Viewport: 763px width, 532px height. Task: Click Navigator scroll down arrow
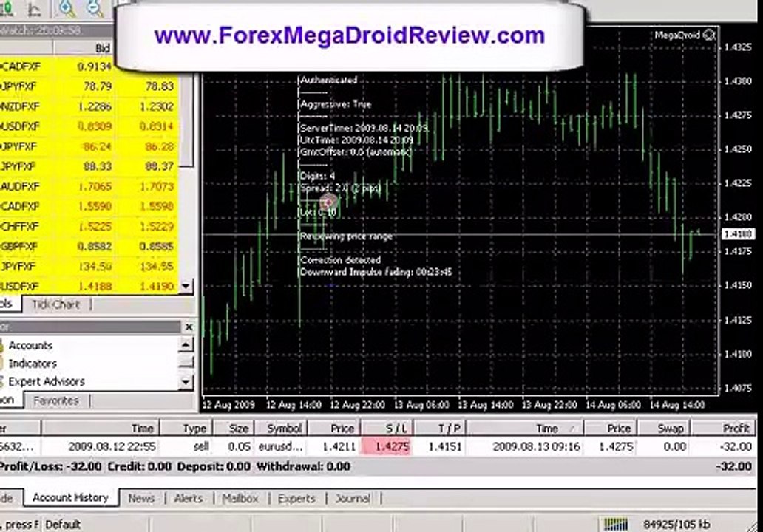click(186, 382)
